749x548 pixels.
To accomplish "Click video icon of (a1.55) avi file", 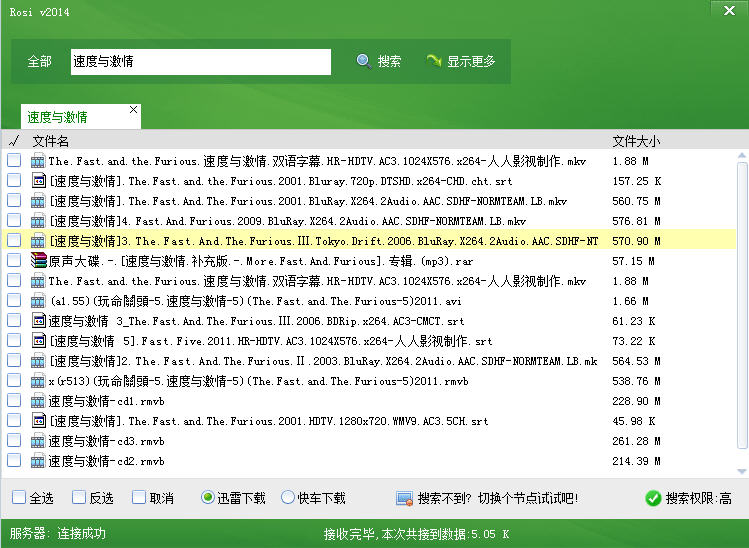I will click(x=38, y=301).
